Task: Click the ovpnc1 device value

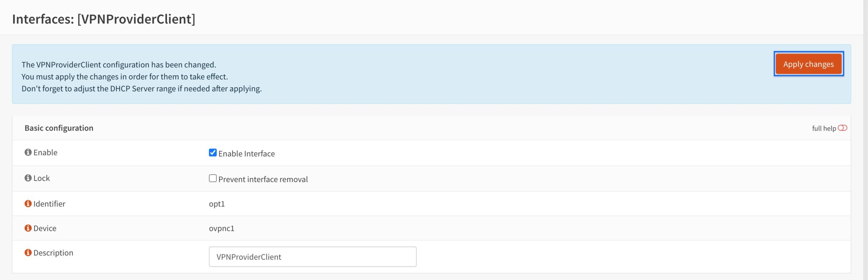Action: tap(222, 228)
